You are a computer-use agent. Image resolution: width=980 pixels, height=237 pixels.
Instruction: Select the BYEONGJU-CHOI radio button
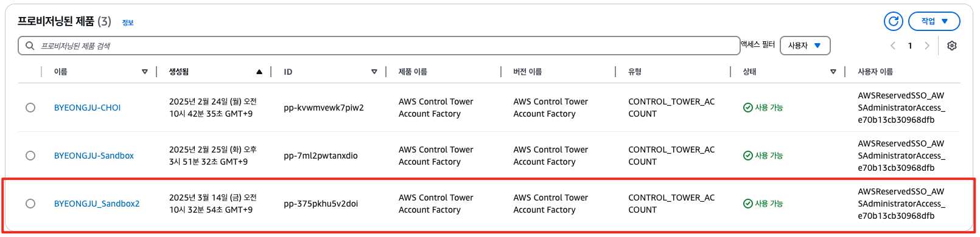[30, 108]
